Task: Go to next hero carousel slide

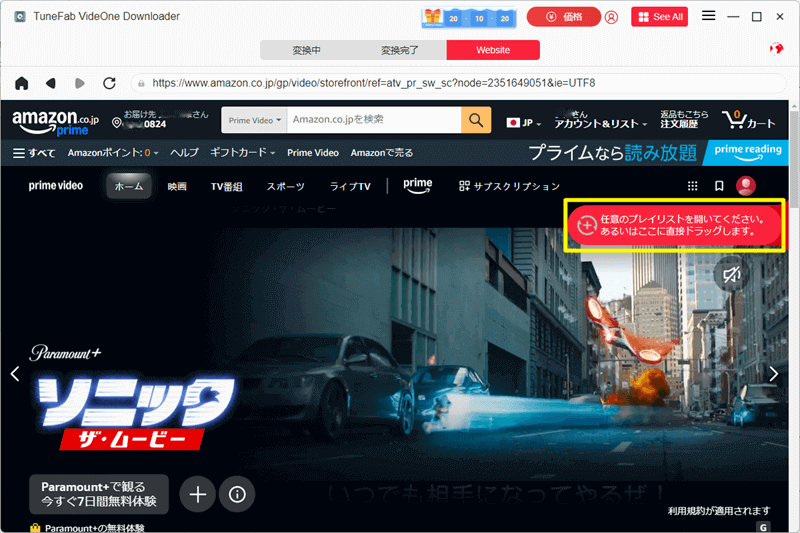Action: point(773,374)
